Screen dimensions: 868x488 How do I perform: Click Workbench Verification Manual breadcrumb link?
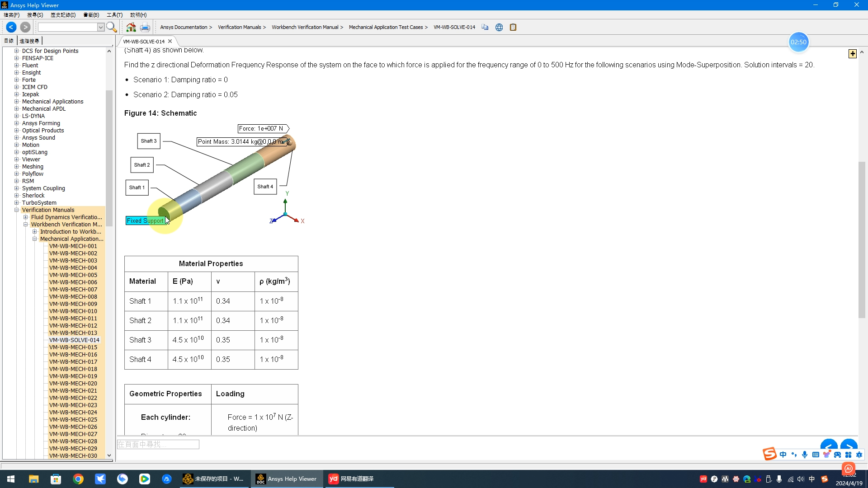pyautogui.click(x=305, y=27)
